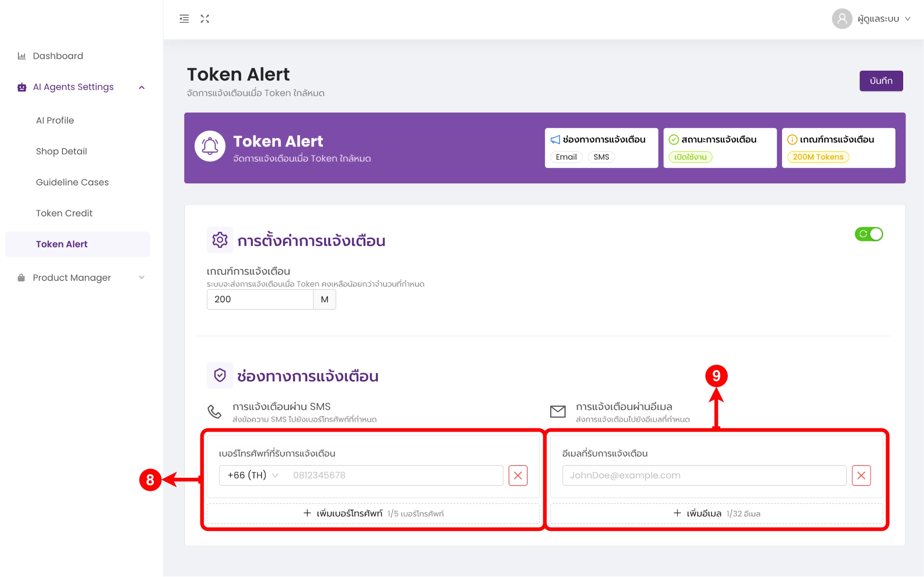Expand the Product Manager menu

pos(142,278)
